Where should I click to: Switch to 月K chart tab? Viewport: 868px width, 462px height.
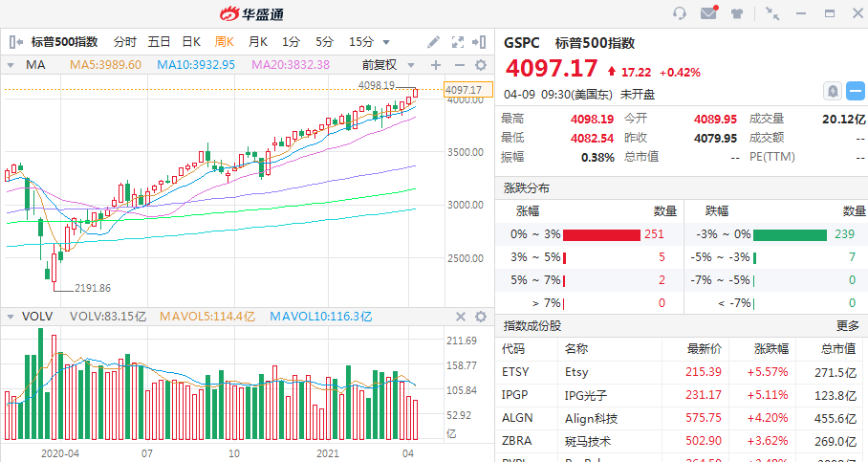click(258, 41)
